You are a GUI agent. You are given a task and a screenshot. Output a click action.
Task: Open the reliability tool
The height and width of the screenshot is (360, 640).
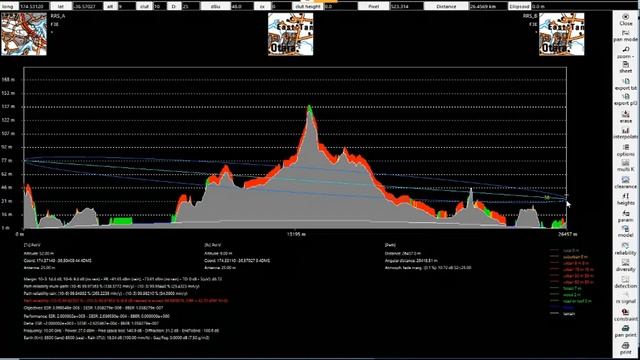(x=625, y=249)
